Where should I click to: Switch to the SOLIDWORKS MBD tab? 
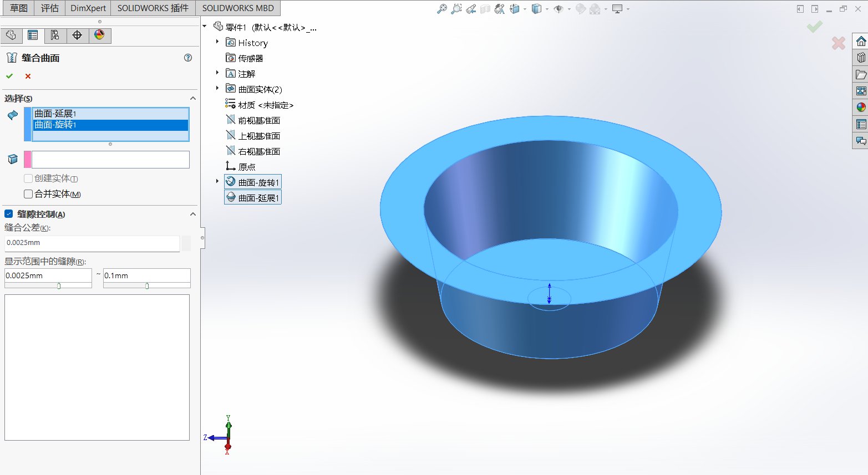click(x=237, y=8)
